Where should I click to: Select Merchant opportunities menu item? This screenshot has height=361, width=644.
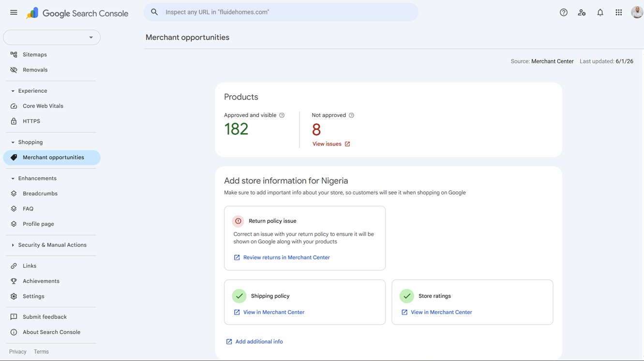point(52,158)
